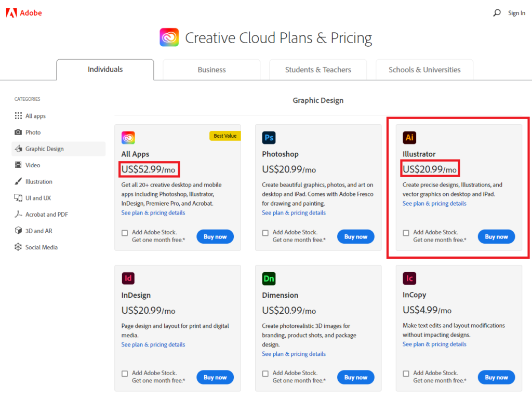The width and height of the screenshot is (532, 399).
Task: Open Dimension plan & pricing details
Action: tap(294, 354)
